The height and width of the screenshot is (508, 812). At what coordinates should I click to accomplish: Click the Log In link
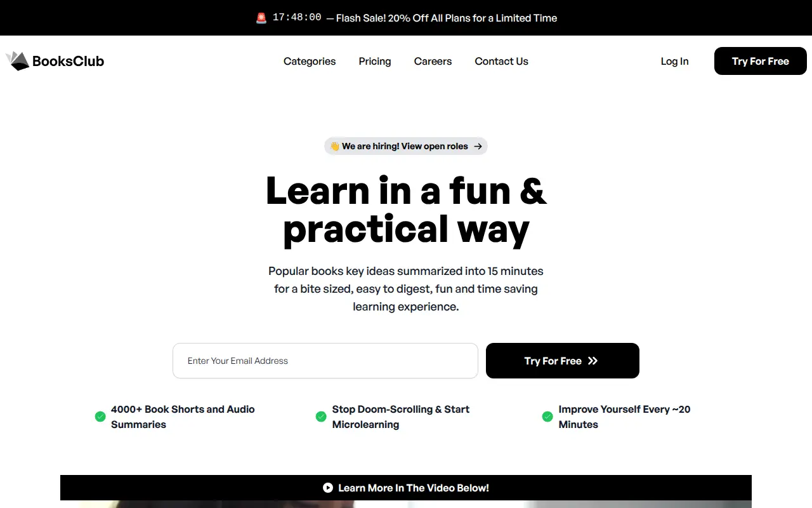click(x=674, y=61)
